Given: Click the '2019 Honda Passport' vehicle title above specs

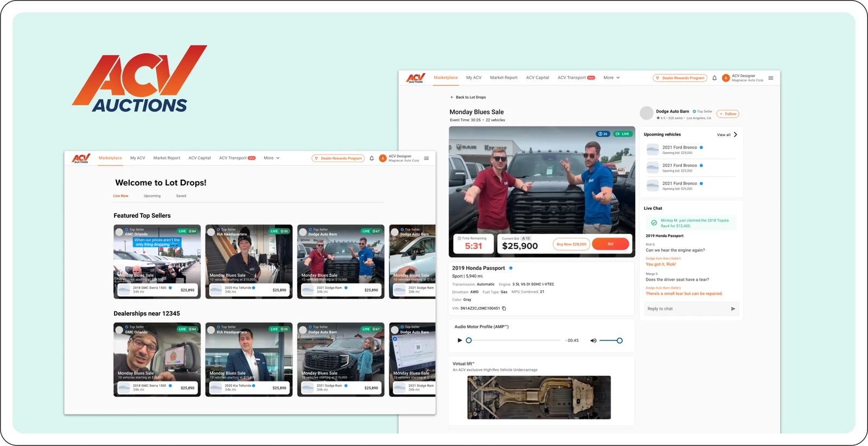Looking at the screenshot, I should coord(478,268).
